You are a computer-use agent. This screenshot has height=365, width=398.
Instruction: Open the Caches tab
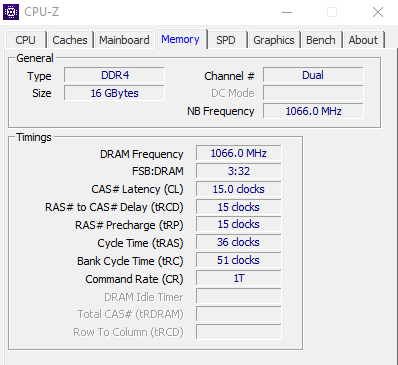70,40
